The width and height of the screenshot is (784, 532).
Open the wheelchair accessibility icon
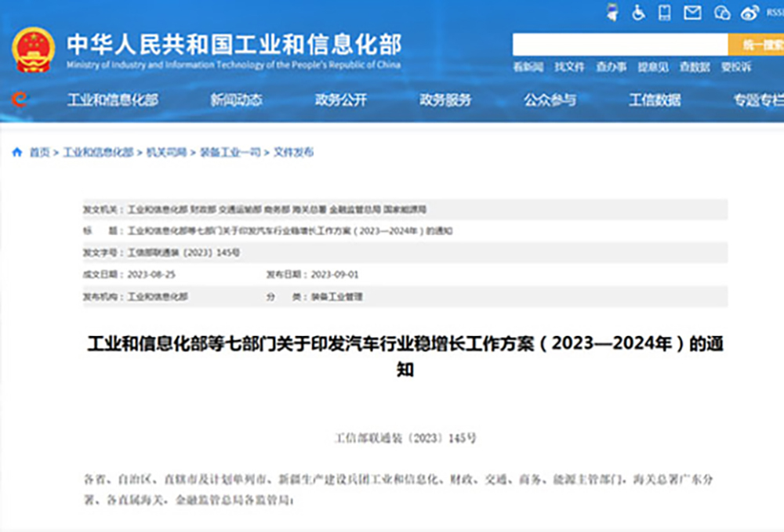(638, 13)
